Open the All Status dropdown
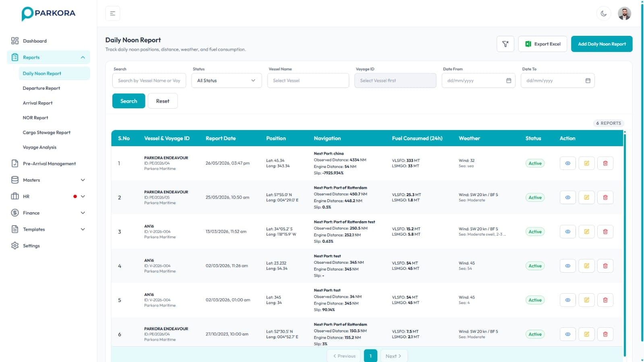Image resolution: width=644 pixels, height=362 pixels. (x=226, y=81)
